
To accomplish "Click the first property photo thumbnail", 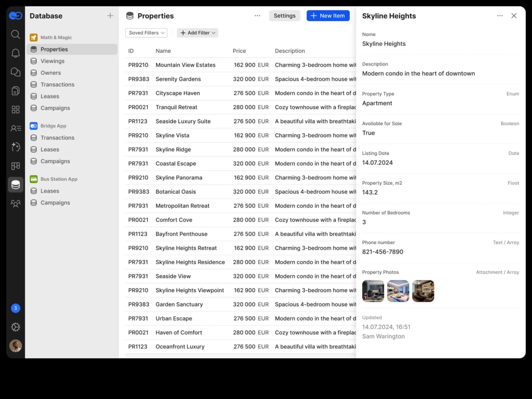I will [373, 291].
